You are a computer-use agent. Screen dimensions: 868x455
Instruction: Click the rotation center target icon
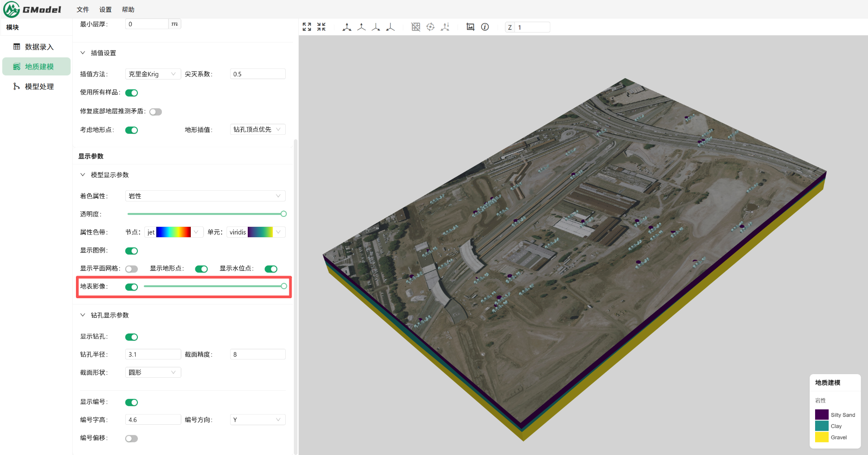click(x=430, y=27)
